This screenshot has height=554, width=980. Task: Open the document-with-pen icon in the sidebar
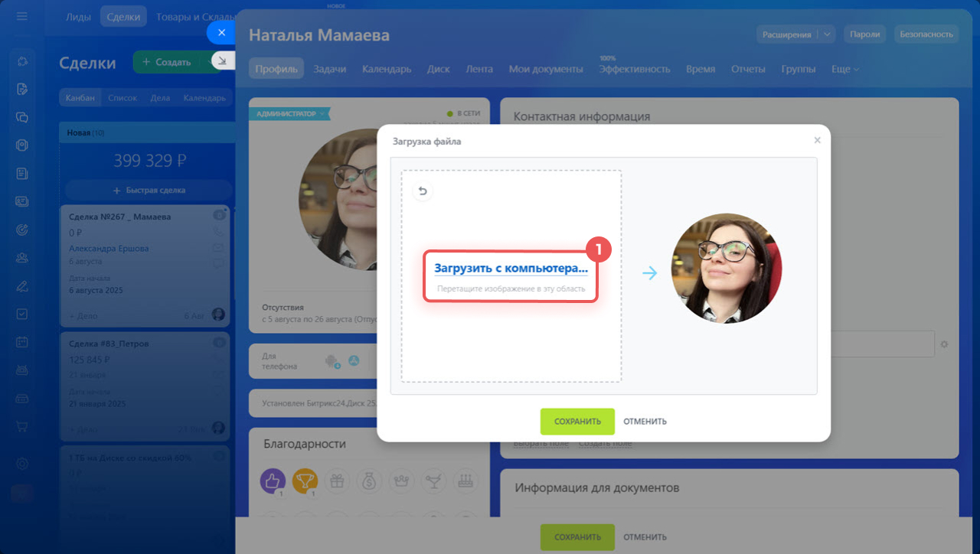click(x=22, y=89)
